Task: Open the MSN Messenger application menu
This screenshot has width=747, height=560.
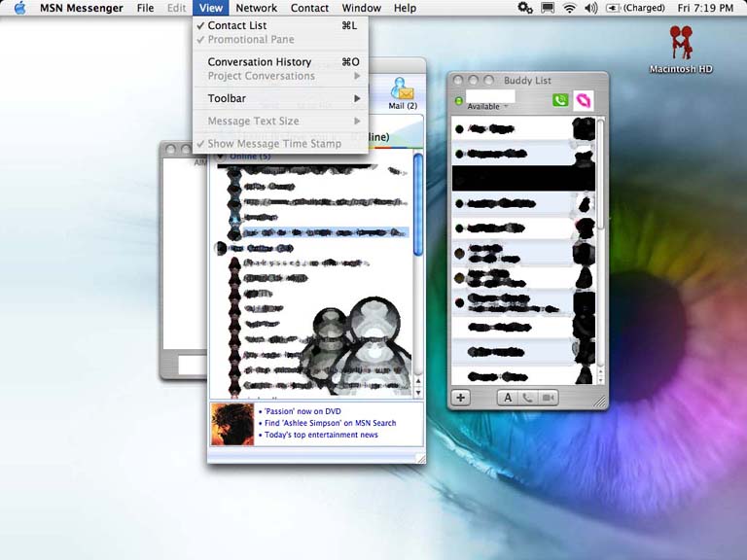Action: (82, 8)
